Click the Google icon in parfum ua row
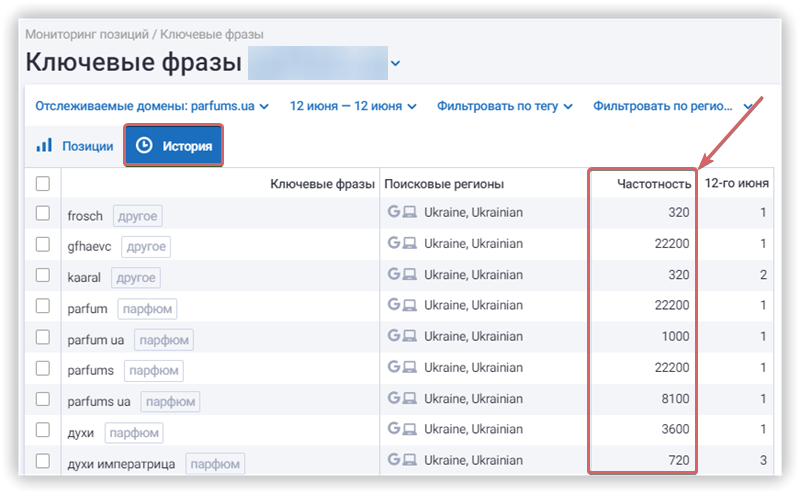Screen dimensions: 800x494 [x=393, y=335]
